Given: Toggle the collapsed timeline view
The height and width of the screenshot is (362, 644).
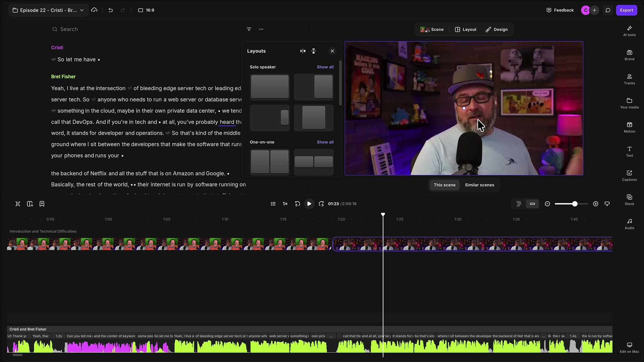Looking at the screenshot, I should [532, 204].
